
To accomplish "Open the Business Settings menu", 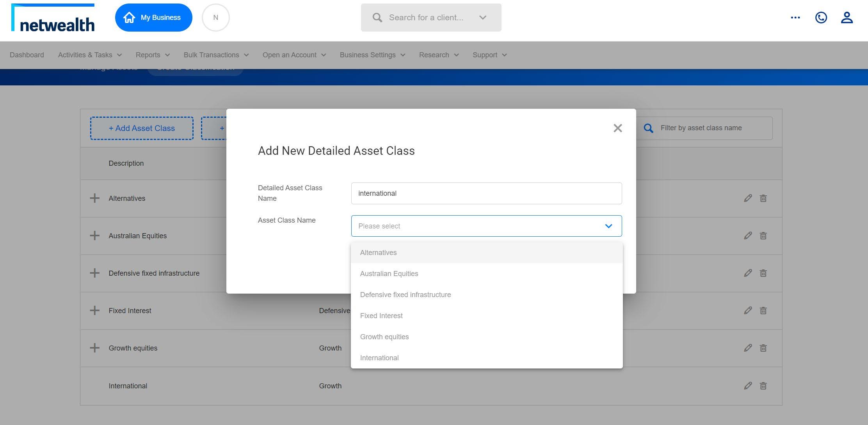I will 372,55.
